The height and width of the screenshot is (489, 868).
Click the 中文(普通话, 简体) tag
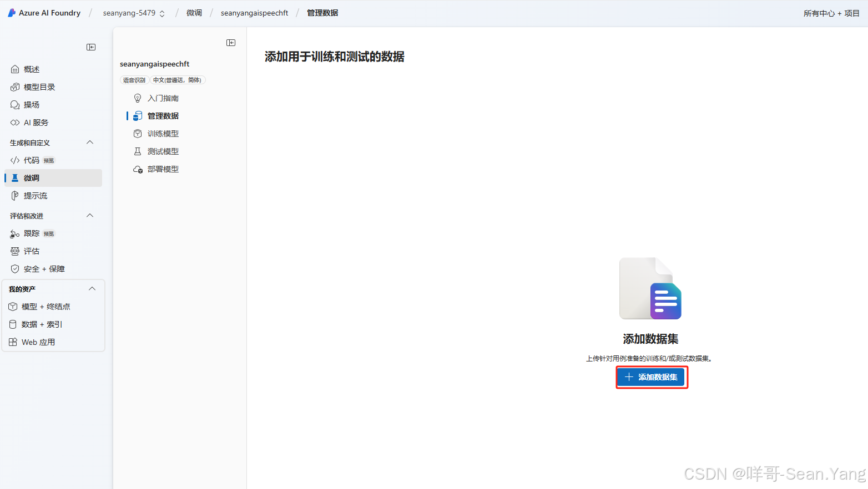178,80
